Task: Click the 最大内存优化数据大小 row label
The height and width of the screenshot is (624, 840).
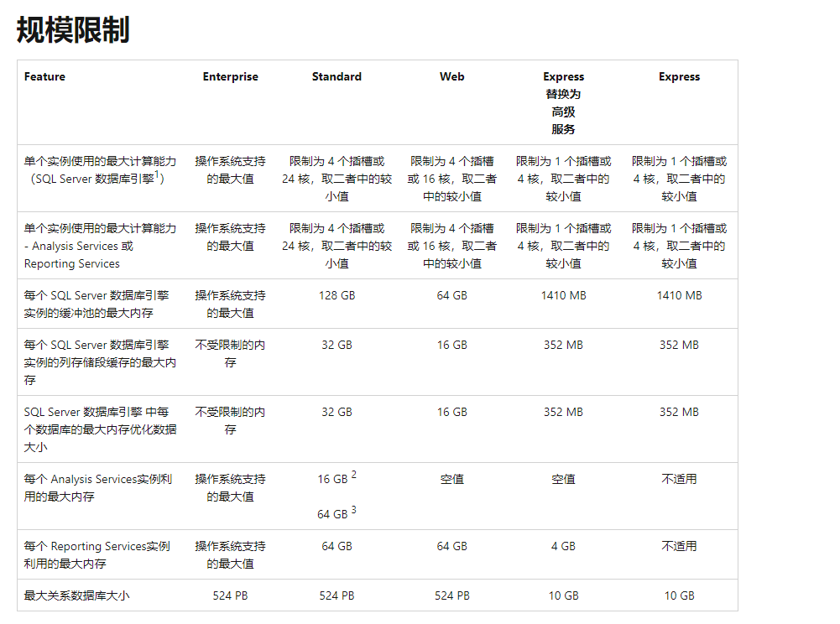Action: [x=100, y=429]
